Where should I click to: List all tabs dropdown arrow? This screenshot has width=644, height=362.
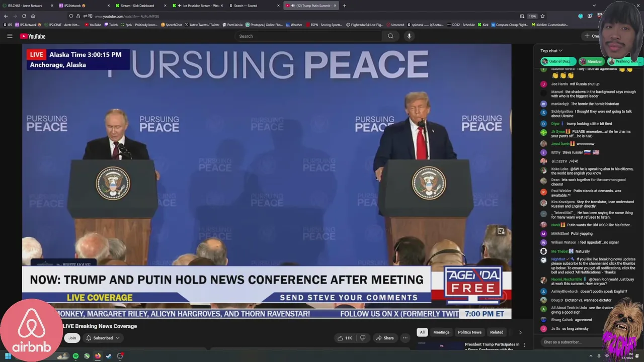[594, 6]
